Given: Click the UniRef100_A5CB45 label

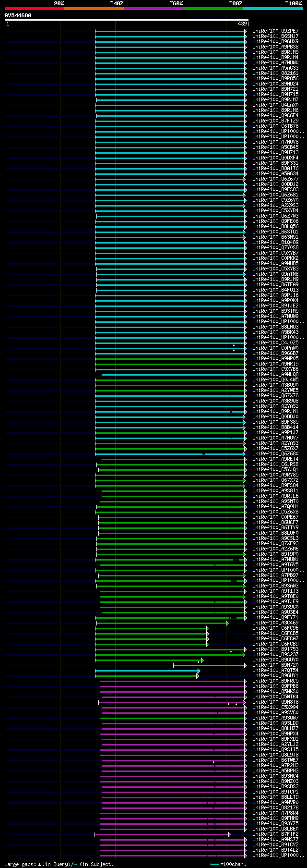Looking at the screenshot, I should (x=275, y=147).
